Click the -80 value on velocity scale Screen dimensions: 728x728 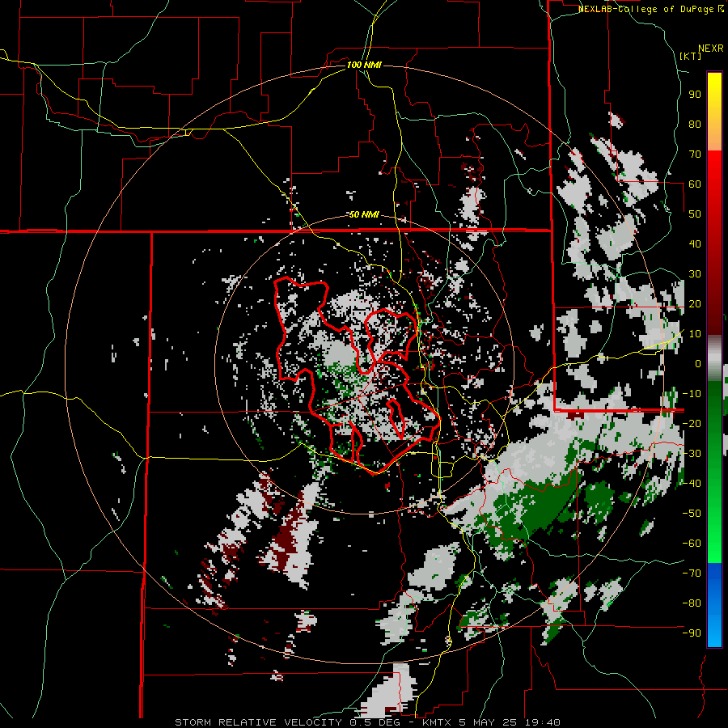[692, 603]
